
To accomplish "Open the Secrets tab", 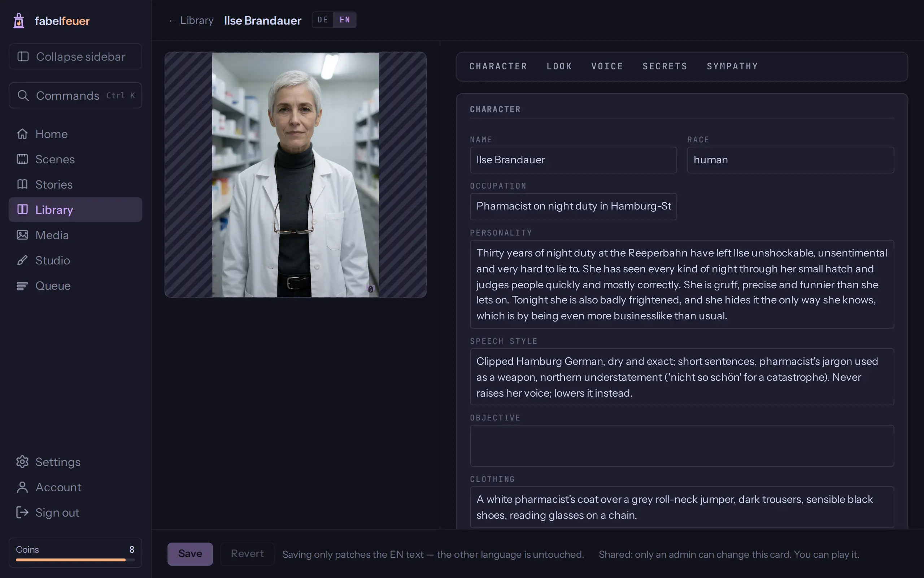I will point(665,66).
